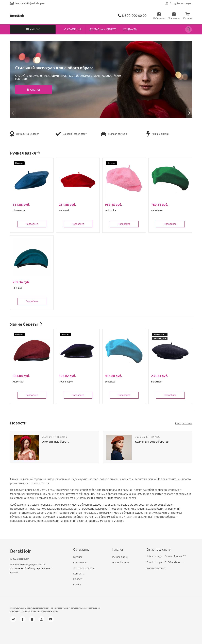202x644 pixels.
Task: Open the О КОМПАНИИ menu item
Action: (x=73, y=29)
